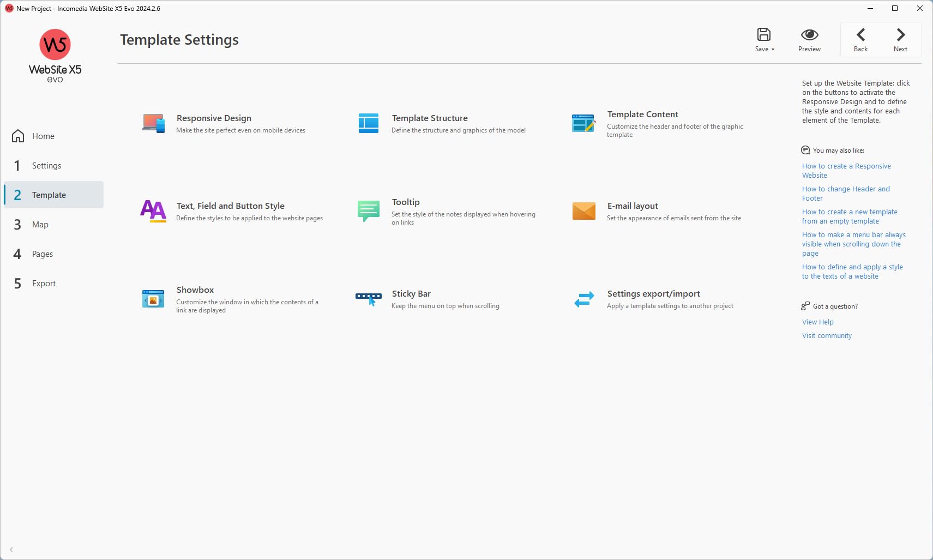Select Text, Field and Button Style icon
933x560 pixels.
tap(153, 211)
